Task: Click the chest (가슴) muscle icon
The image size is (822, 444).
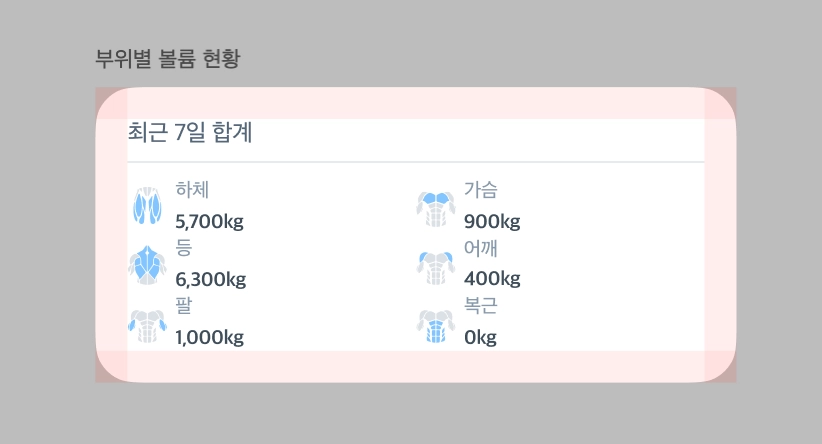Action: pos(435,206)
